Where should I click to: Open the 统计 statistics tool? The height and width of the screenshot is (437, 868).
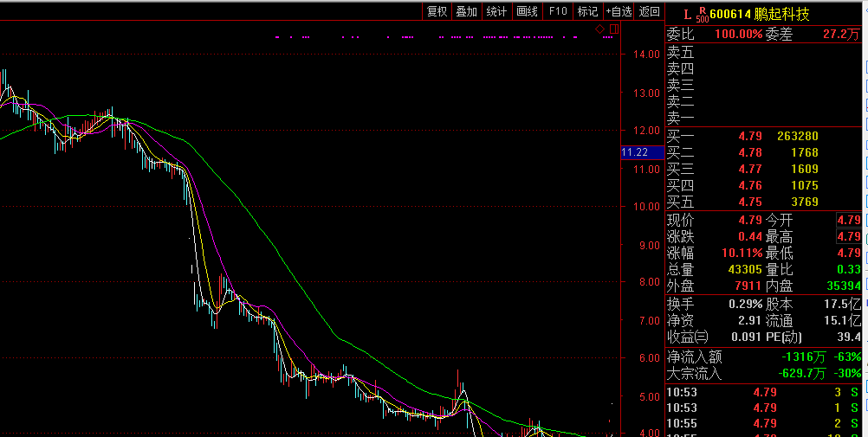(496, 11)
